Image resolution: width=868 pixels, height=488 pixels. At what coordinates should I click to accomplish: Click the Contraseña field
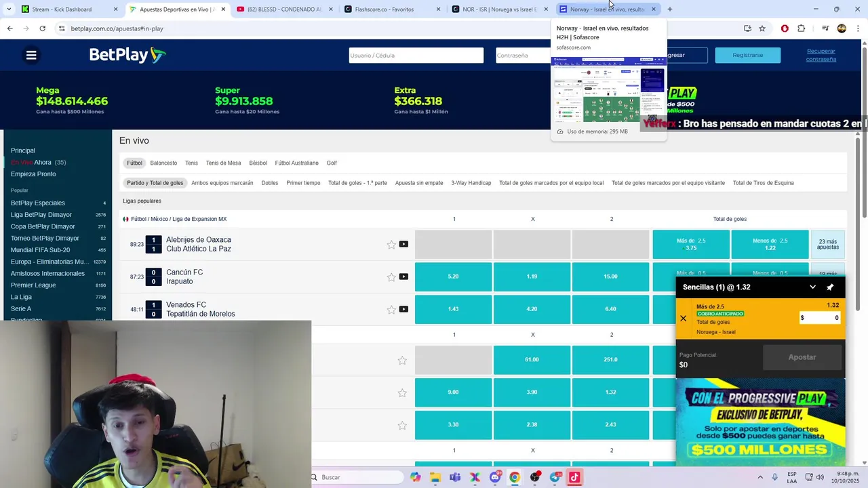pyautogui.click(x=524, y=56)
